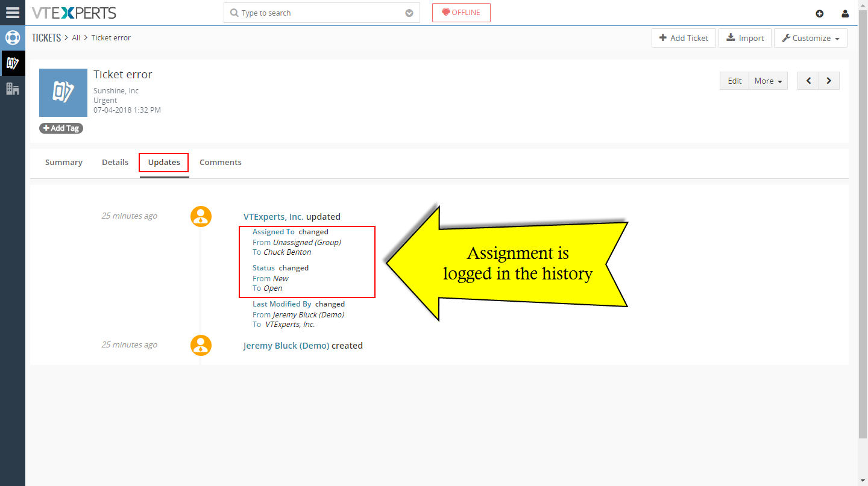Click the ticket module thumbnail image
Screen dimensions: 868x486
(63, 93)
